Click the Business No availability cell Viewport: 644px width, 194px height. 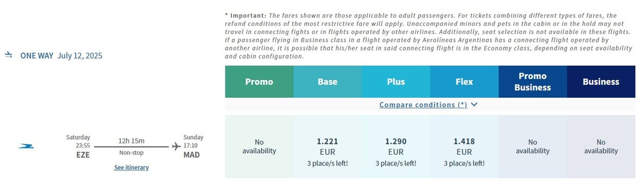click(x=601, y=147)
